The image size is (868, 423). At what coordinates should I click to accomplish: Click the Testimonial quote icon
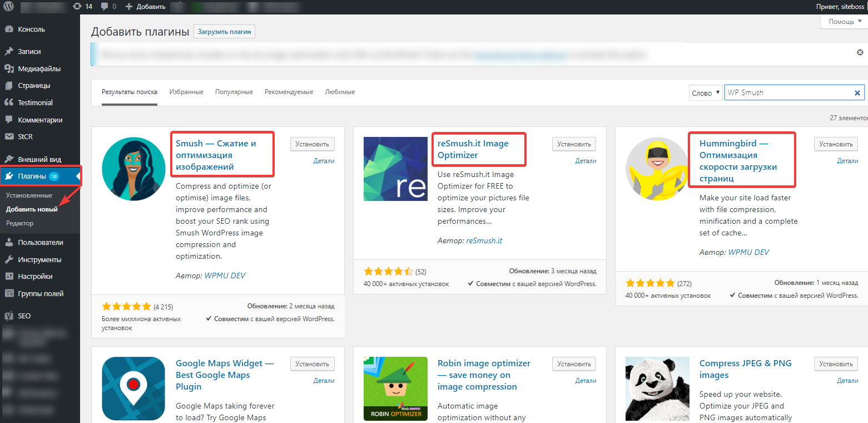pyautogui.click(x=9, y=102)
